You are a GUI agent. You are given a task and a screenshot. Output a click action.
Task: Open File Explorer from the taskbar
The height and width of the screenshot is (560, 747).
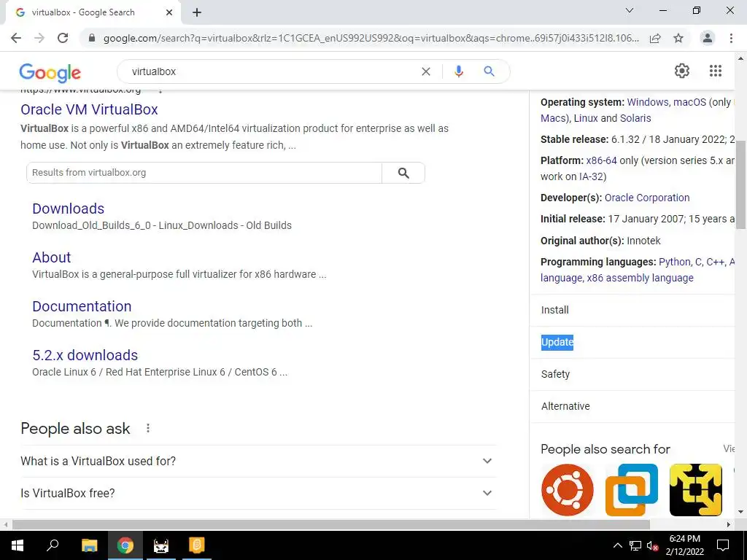click(x=89, y=545)
